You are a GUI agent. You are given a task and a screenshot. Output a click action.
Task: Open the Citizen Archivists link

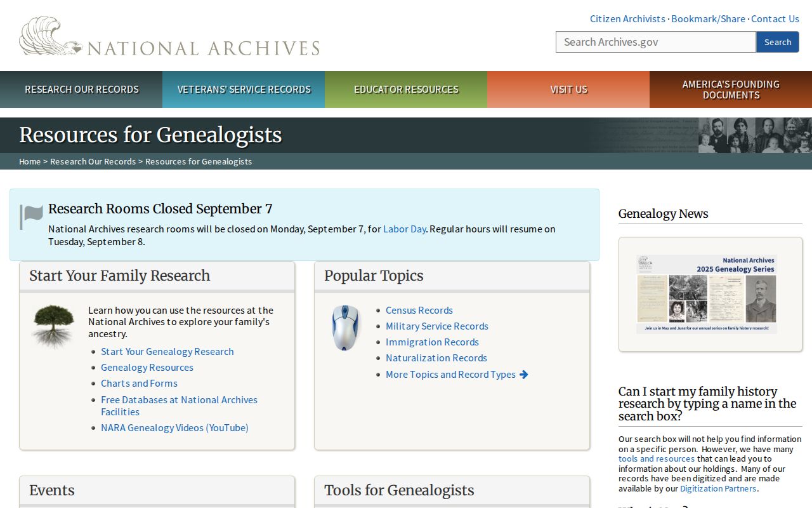pyautogui.click(x=627, y=19)
